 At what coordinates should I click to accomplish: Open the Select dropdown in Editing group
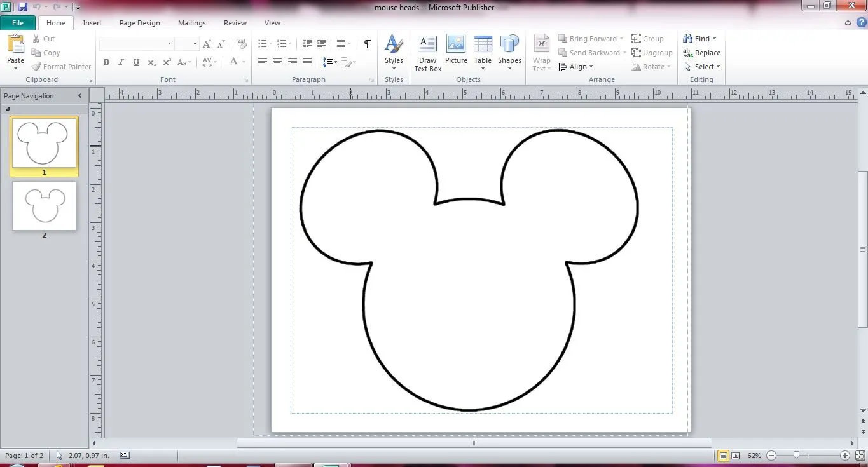point(702,67)
